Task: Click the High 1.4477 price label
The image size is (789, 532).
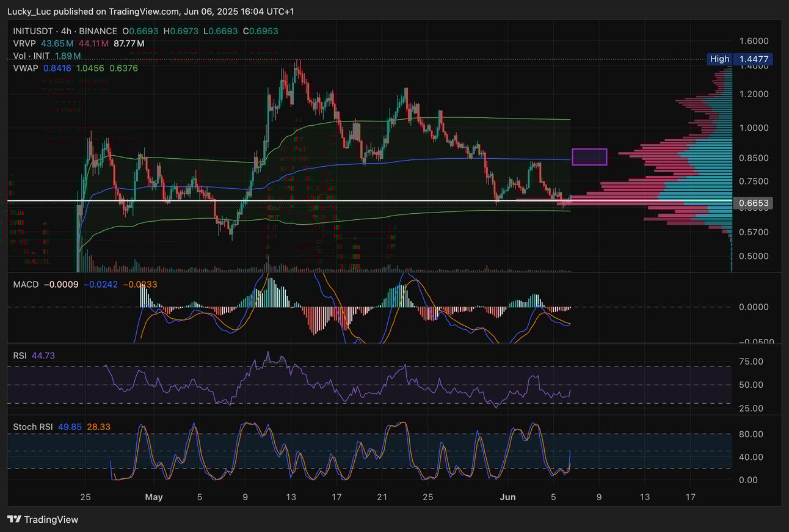Action: coord(740,59)
